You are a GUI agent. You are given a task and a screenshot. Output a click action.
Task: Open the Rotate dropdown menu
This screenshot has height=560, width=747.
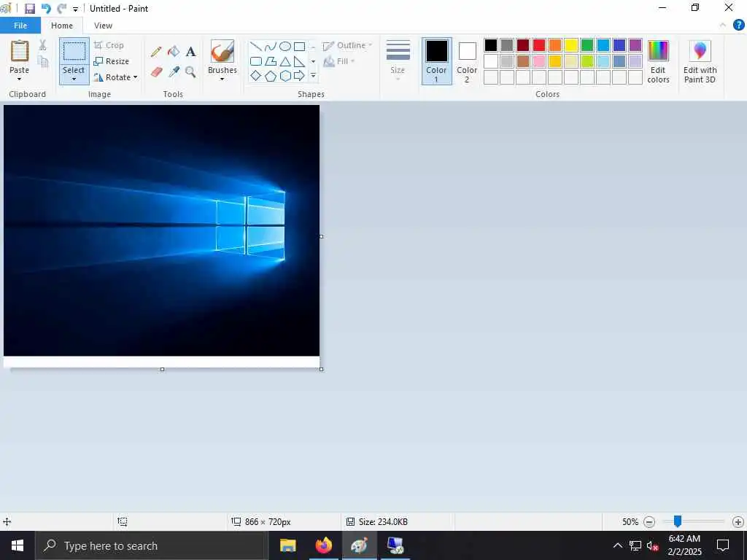(116, 77)
